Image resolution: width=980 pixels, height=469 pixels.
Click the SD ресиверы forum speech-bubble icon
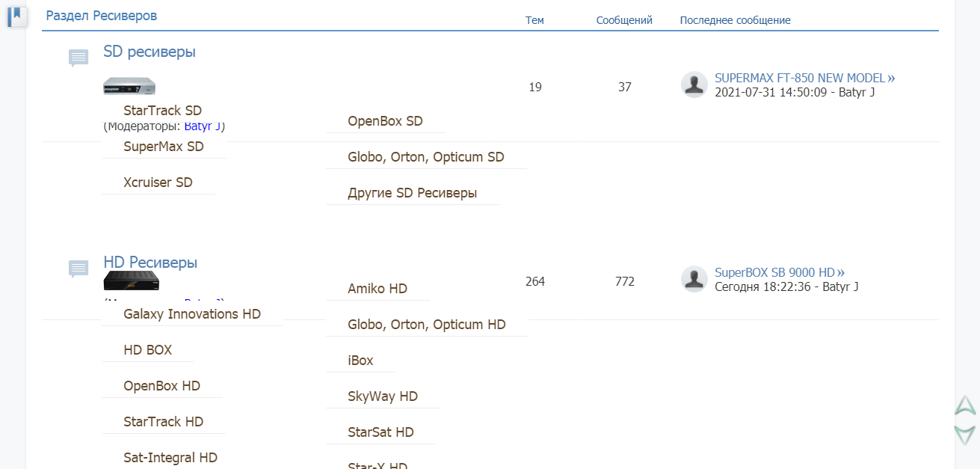click(78, 58)
